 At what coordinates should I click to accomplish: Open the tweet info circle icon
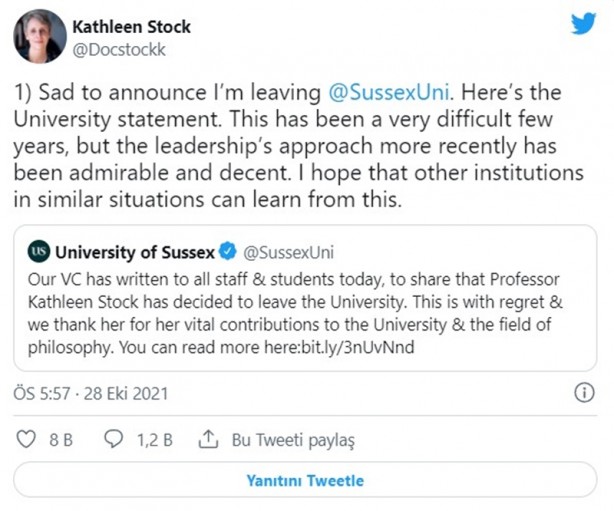click(584, 393)
